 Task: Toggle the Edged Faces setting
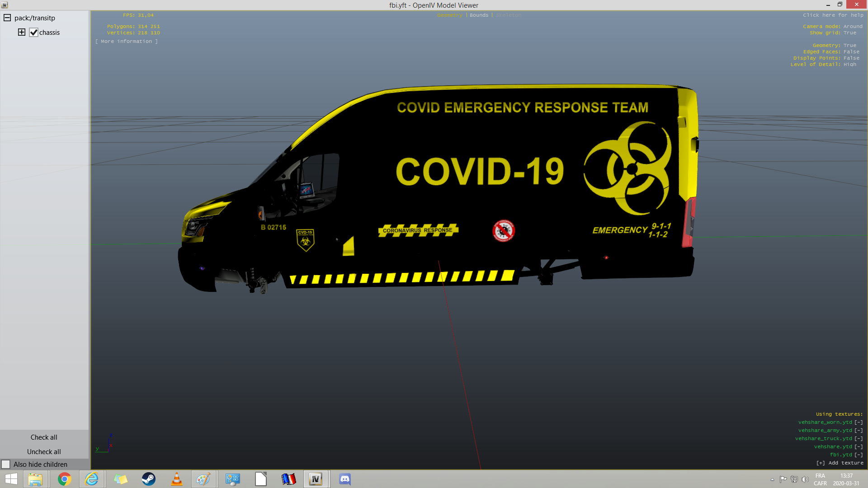[851, 52]
